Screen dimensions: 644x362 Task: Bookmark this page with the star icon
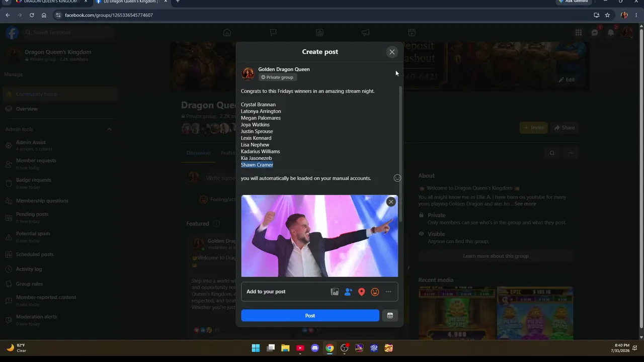pos(607,15)
